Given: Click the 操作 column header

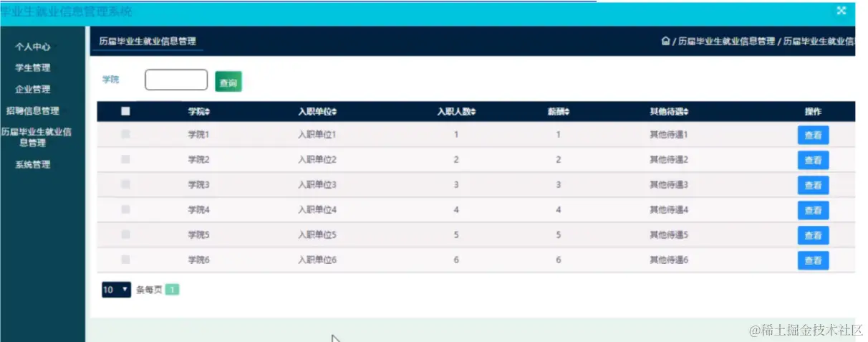Looking at the screenshot, I should pyautogui.click(x=813, y=112).
